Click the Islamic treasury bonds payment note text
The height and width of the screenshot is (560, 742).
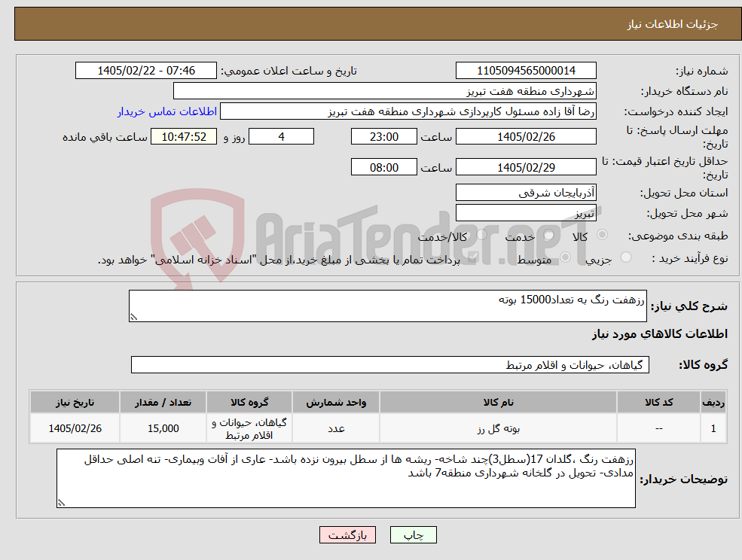(279, 260)
